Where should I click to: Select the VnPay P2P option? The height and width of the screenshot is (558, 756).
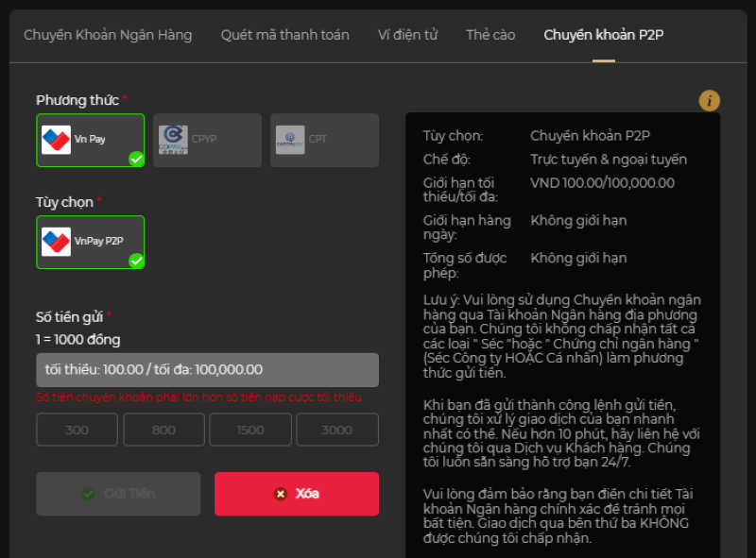click(x=90, y=242)
